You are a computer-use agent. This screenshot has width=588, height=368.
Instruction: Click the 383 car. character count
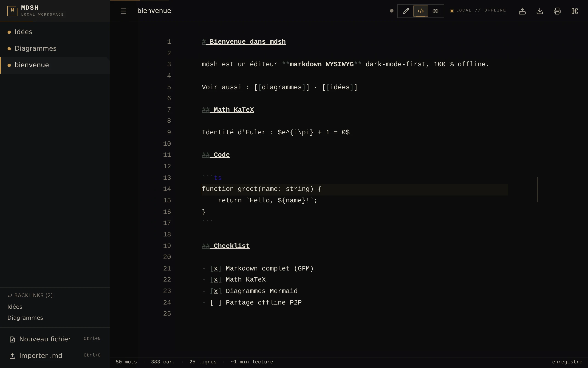tap(163, 362)
